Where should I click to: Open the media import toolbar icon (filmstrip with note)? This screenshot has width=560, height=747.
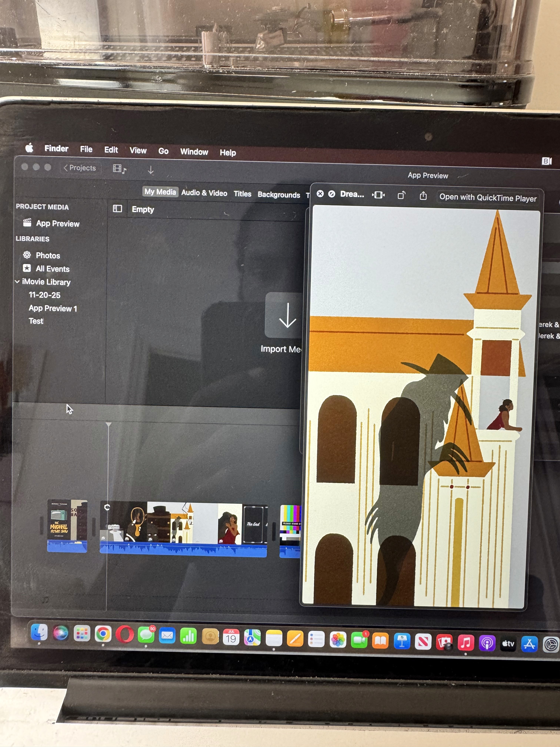pyautogui.click(x=119, y=169)
